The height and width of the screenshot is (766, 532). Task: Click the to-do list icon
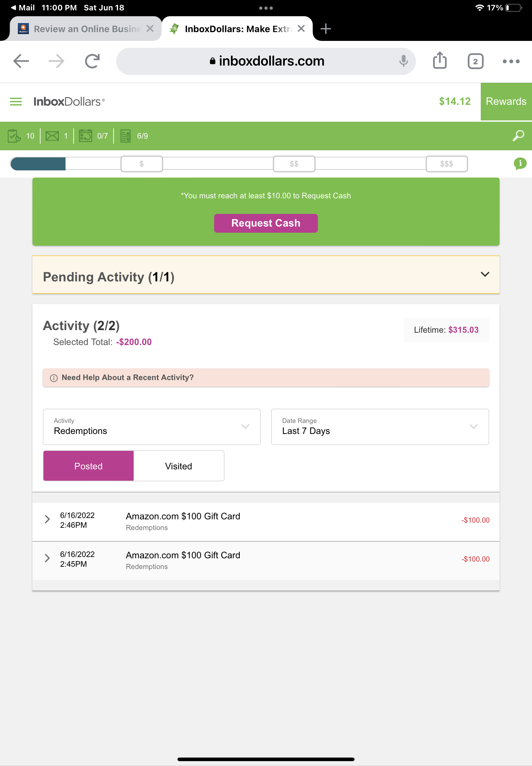pyautogui.click(x=125, y=136)
